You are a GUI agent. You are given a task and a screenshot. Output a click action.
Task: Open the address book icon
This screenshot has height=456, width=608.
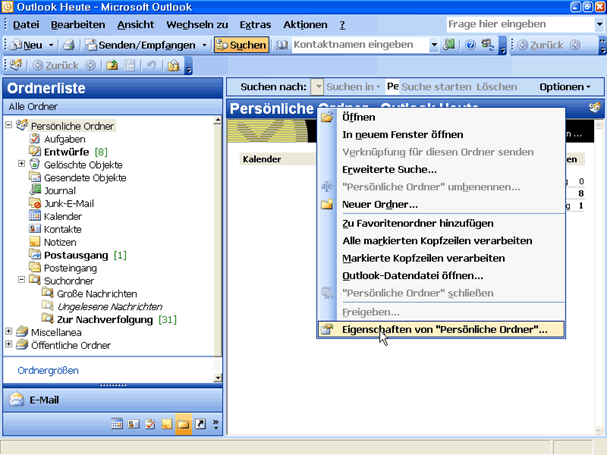coord(282,45)
